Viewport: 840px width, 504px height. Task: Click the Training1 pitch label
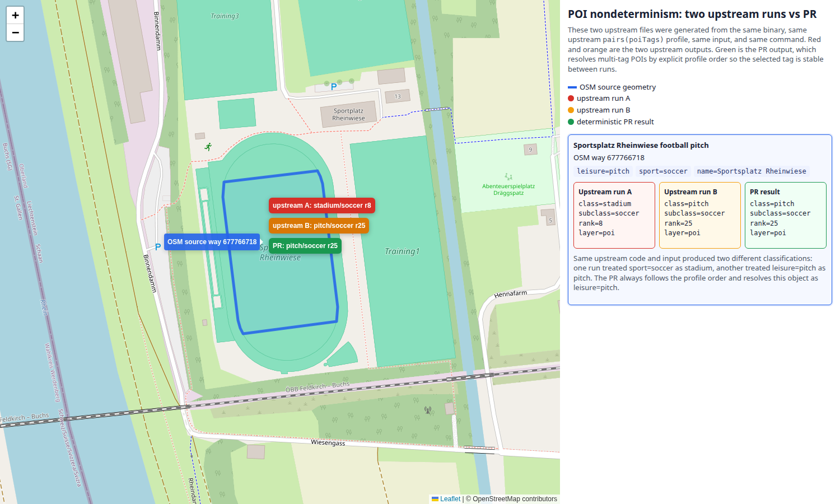pos(402,251)
